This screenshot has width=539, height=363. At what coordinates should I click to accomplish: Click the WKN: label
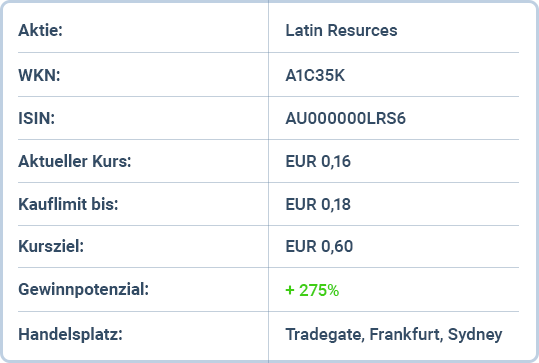click(x=39, y=75)
